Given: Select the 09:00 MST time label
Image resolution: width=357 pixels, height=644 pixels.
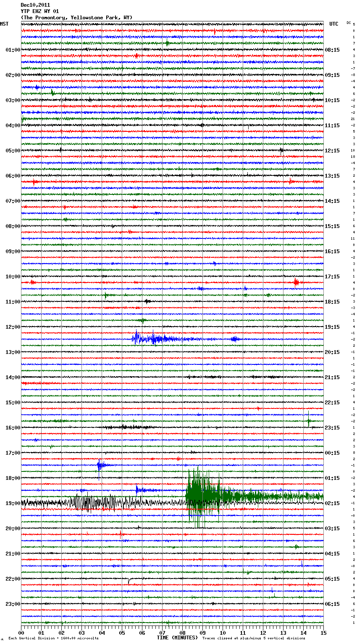Looking at the screenshot, I should (x=13, y=251).
